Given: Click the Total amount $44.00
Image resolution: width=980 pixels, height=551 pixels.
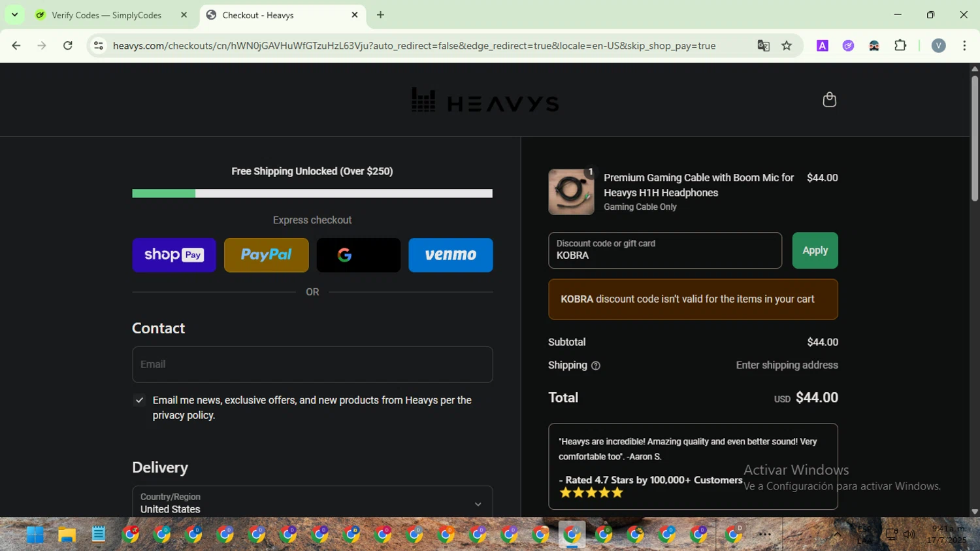Looking at the screenshot, I should (817, 397).
